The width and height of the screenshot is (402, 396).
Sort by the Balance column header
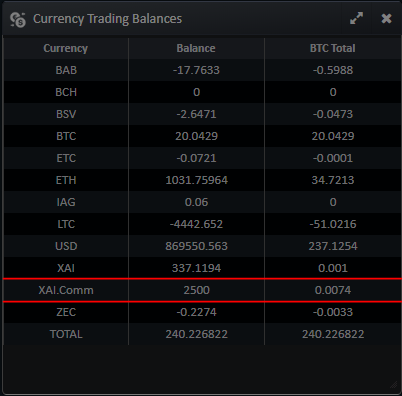pyautogui.click(x=196, y=48)
